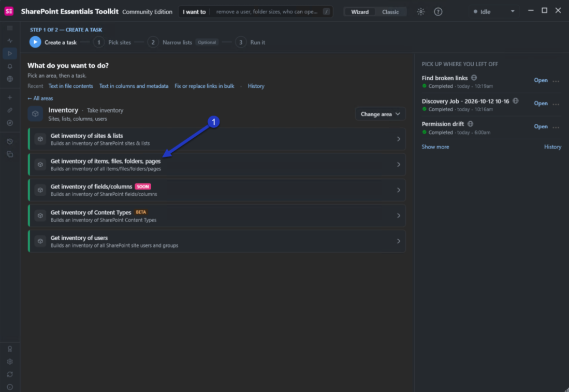
Task: Open more options for Find broken links
Action: [556, 81]
